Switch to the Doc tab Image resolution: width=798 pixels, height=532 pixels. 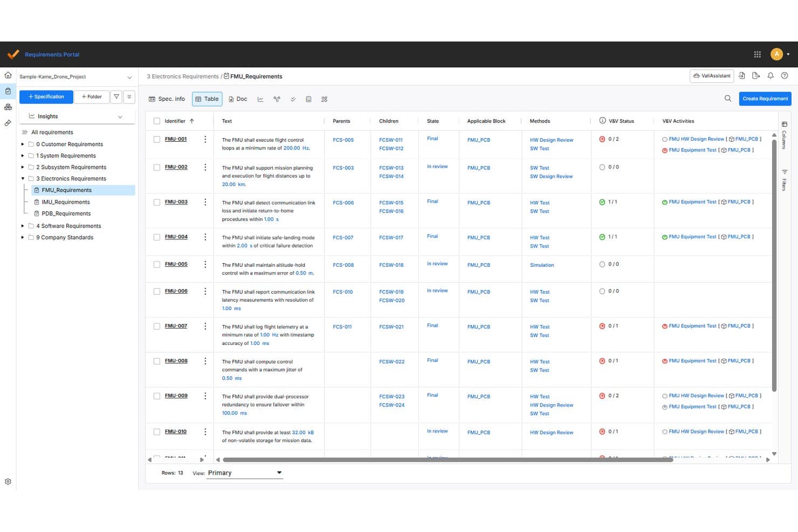238,99
